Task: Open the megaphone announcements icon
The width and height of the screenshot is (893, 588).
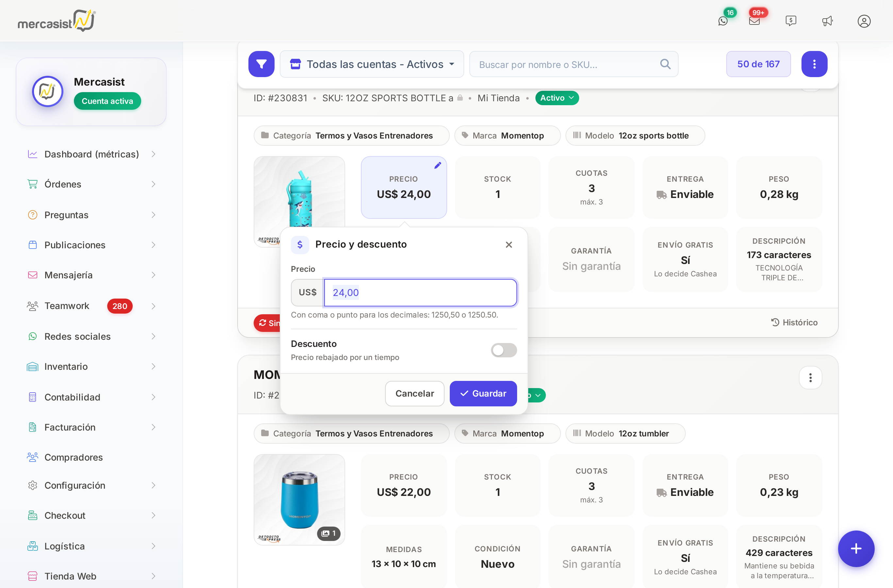Action: (827, 21)
